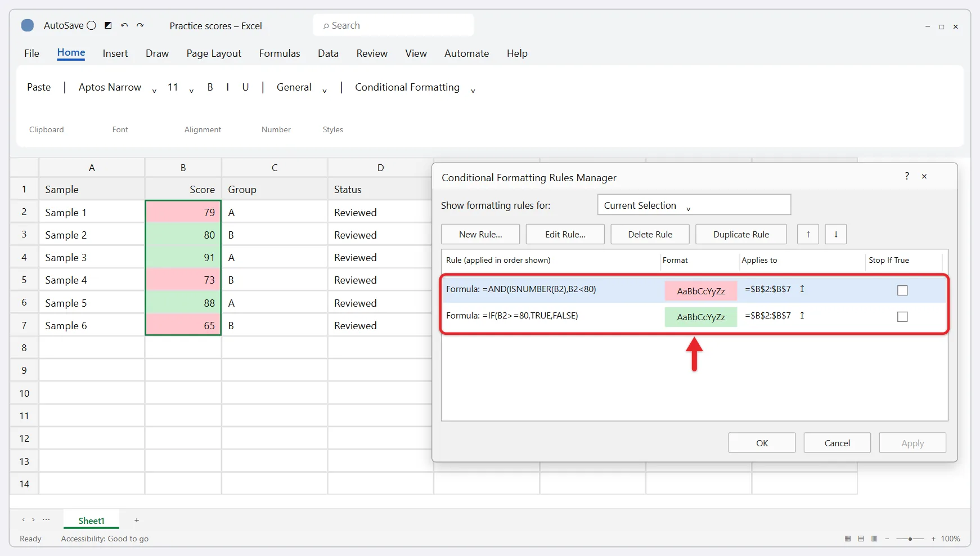Move selected rule up with arrow button
Image resolution: width=980 pixels, height=556 pixels.
pyautogui.click(x=808, y=234)
